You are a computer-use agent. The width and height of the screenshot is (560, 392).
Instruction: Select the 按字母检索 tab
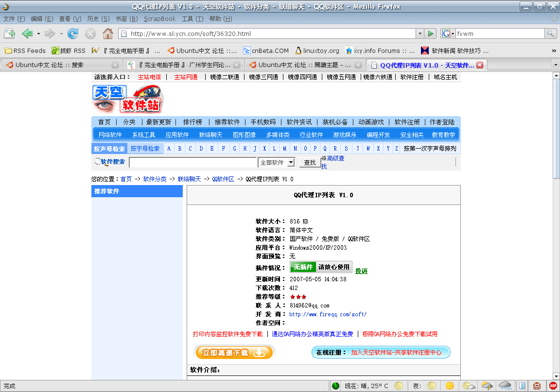145,149
